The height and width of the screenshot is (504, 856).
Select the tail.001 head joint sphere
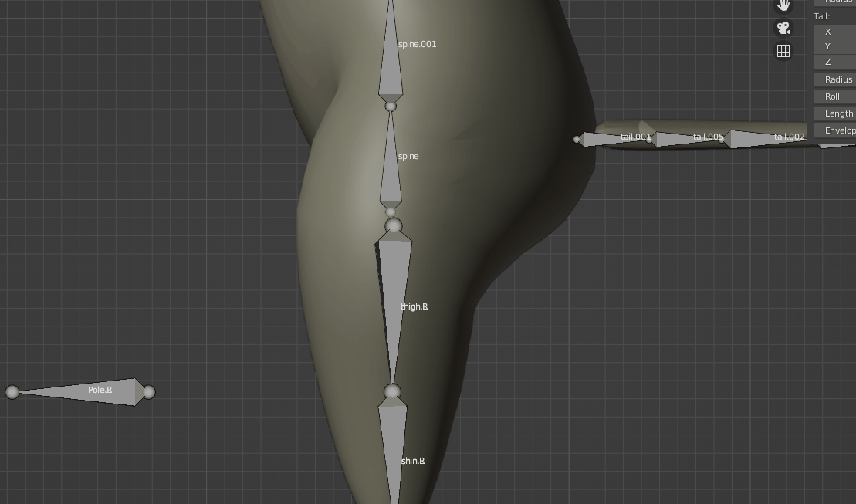(x=577, y=140)
